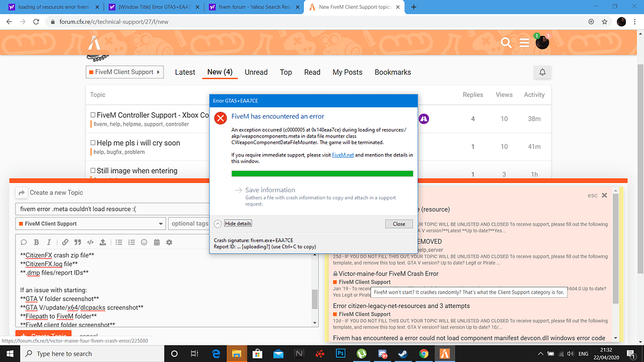The width and height of the screenshot is (644, 362).
Task: Create a bulleted list in the composer
Action: 118,242
